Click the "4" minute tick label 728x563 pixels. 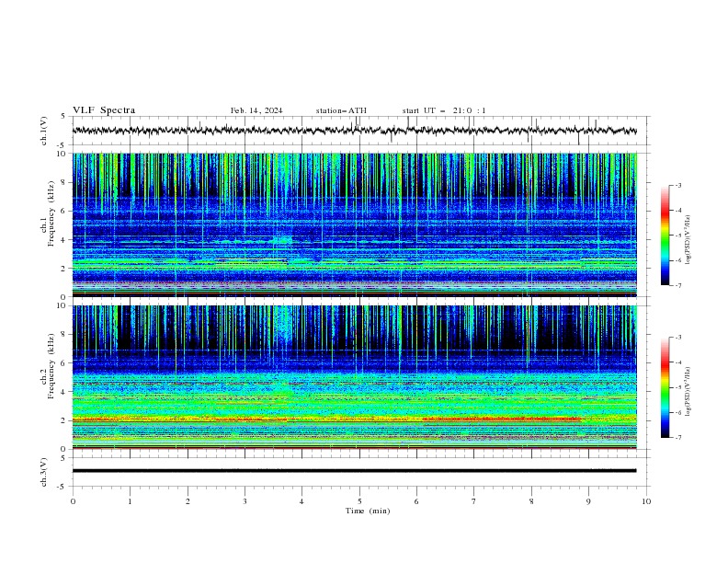pos(301,501)
